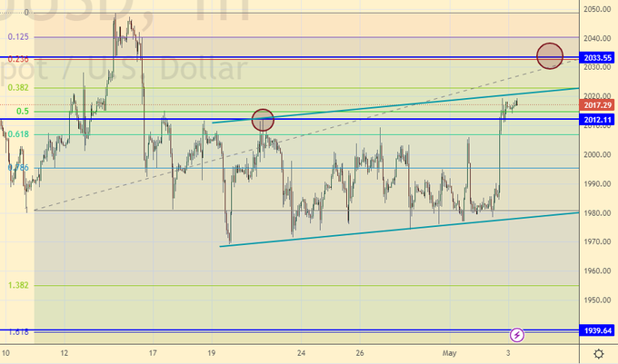The image size is (618, 364).
Task: Select the 1.382 Fibonacci level label
Action: pyautogui.click(x=17, y=285)
